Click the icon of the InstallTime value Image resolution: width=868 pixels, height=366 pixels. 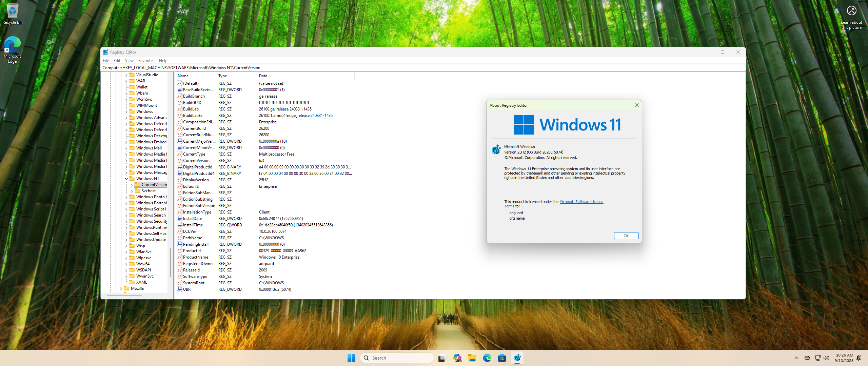click(180, 225)
